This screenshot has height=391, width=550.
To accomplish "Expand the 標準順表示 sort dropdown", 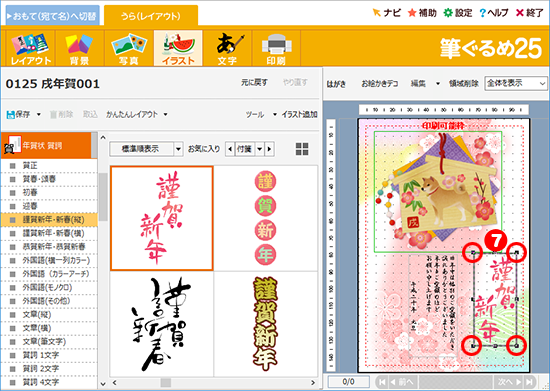I will point(178,149).
